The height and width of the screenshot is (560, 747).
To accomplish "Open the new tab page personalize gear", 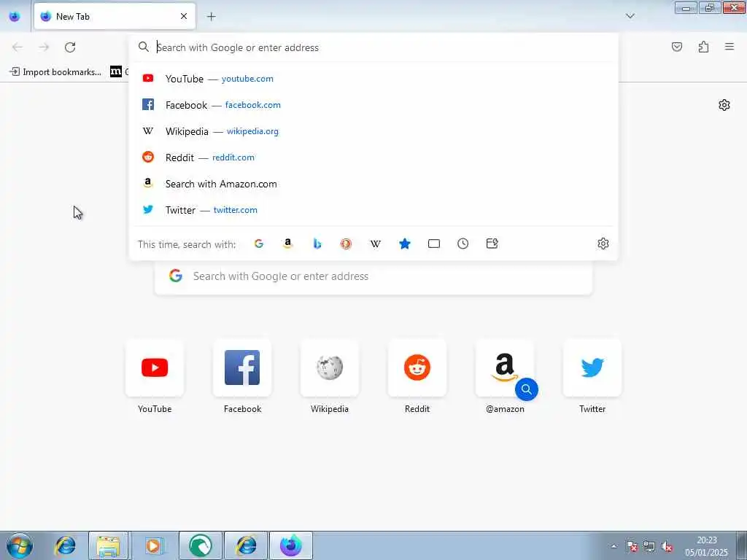I will coord(724,105).
